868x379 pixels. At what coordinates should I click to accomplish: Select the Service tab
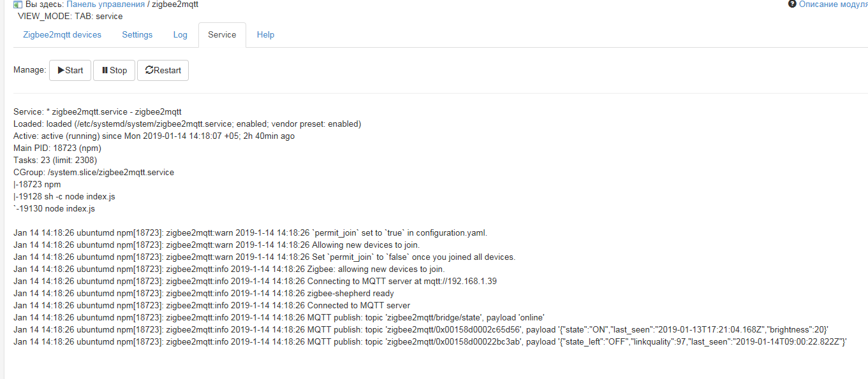pos(222,35)
